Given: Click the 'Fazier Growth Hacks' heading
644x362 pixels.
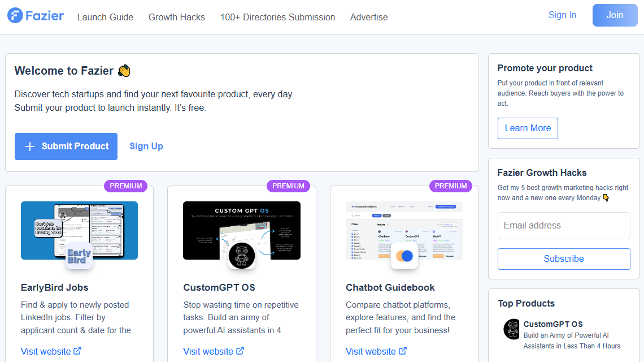Looking at the screenshot, I should (x=542, y=173).
